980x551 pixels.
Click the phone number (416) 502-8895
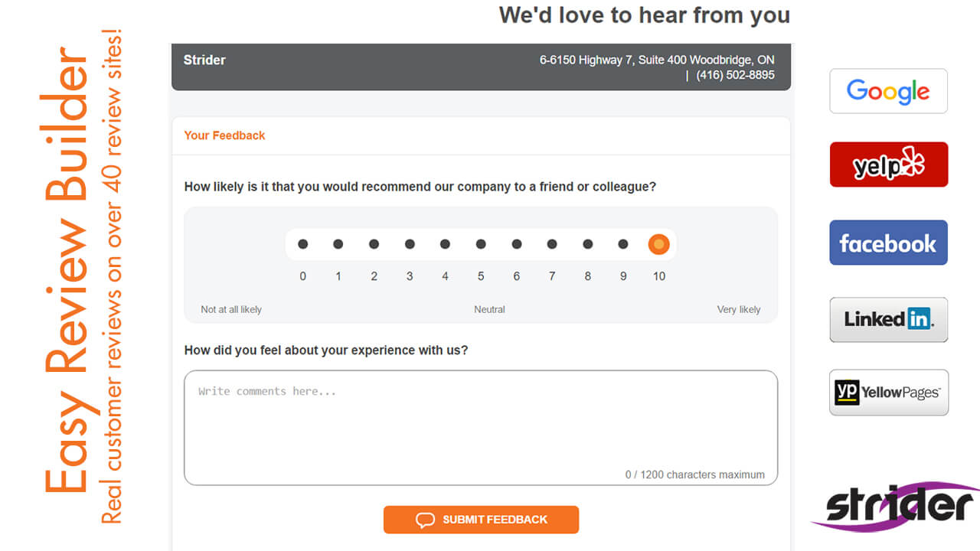pyautogui.click(x=735, y=75)
